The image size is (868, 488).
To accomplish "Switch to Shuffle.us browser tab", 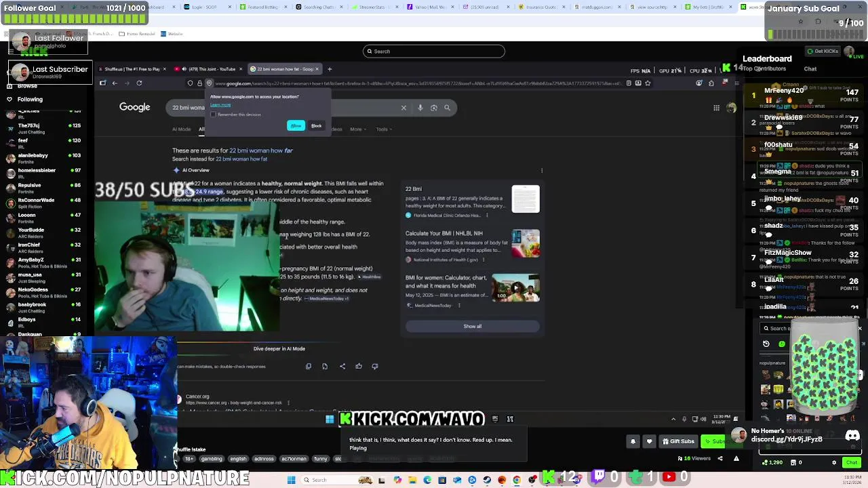I will 132,69.
